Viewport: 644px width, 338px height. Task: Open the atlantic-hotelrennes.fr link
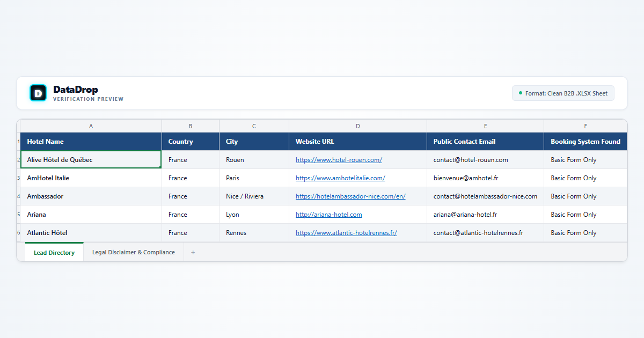pos(346,233)
